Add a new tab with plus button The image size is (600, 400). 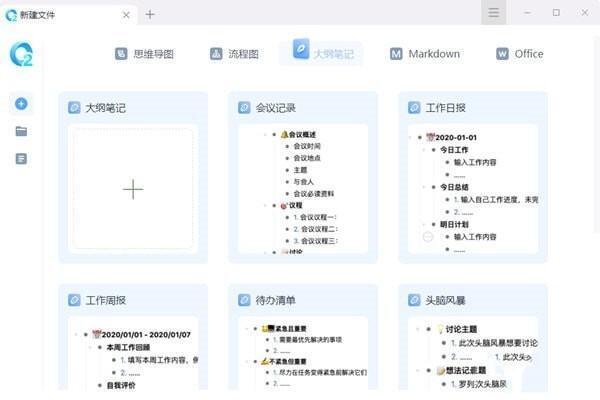[150, 15]
